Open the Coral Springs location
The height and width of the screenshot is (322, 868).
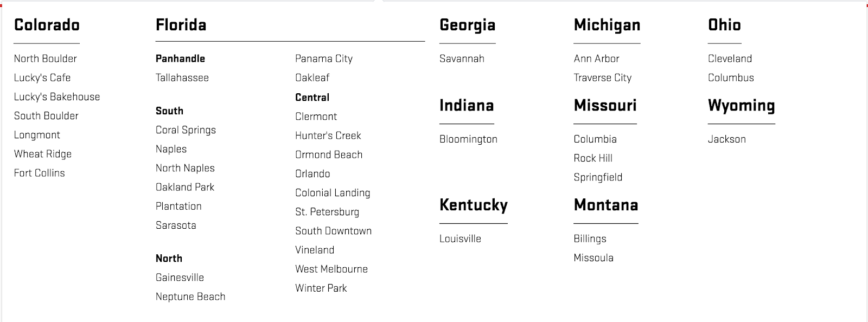pos(186,130)
